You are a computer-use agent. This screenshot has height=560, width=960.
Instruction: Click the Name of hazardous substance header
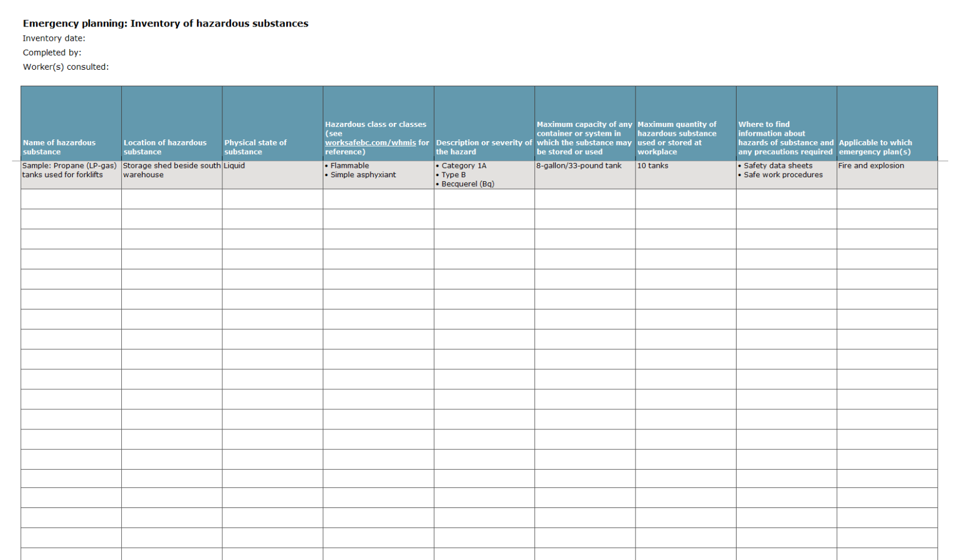point(59,147)
